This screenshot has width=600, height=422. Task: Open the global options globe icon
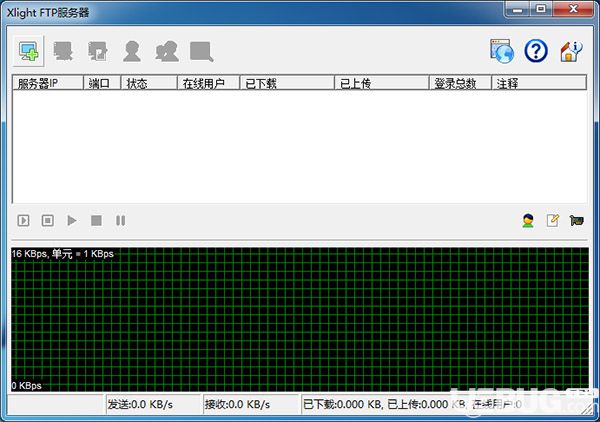point(502,51)
